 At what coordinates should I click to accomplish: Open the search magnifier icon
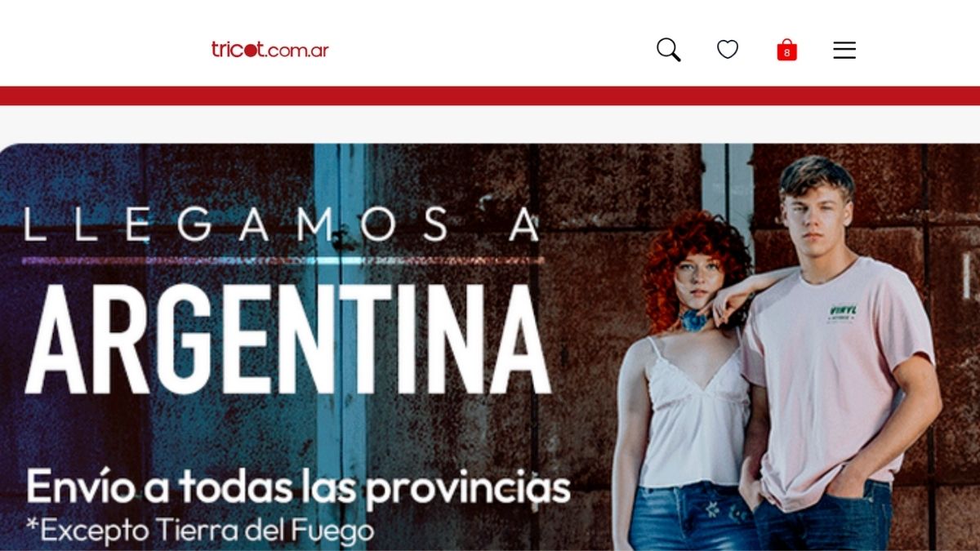(668, 50)
